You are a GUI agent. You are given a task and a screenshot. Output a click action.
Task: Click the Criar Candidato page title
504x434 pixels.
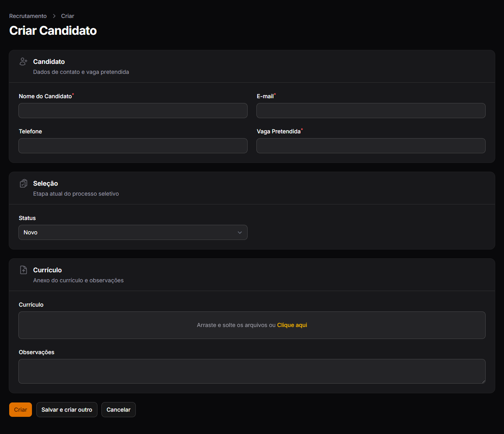click(53, 30)
